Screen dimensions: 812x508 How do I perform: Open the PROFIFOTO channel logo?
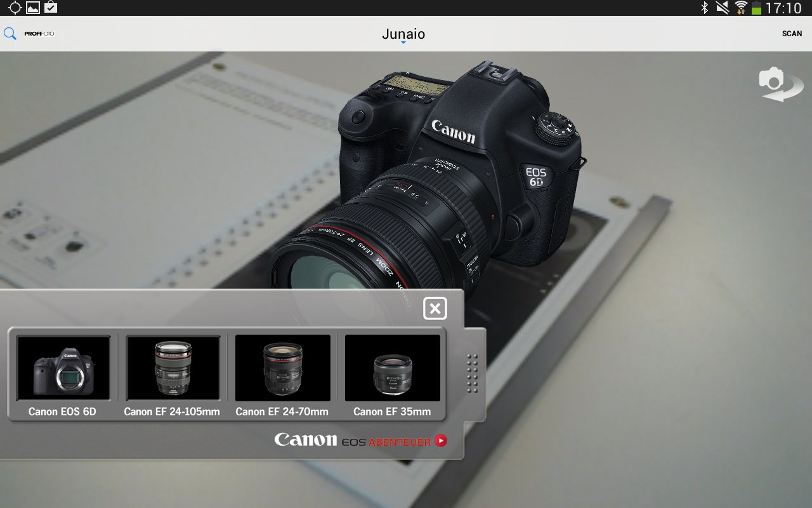(39, 34)
